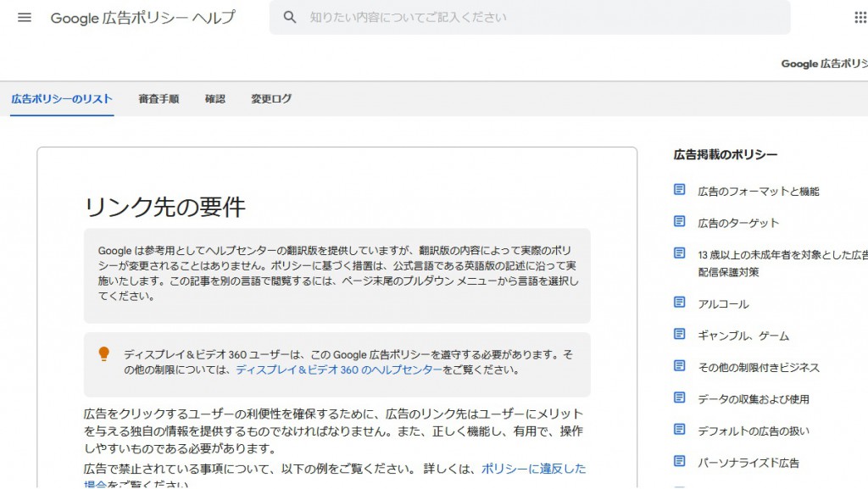Click document icon beside データの収集および使用
Screen dimensions: 868x489
(679, 397)
